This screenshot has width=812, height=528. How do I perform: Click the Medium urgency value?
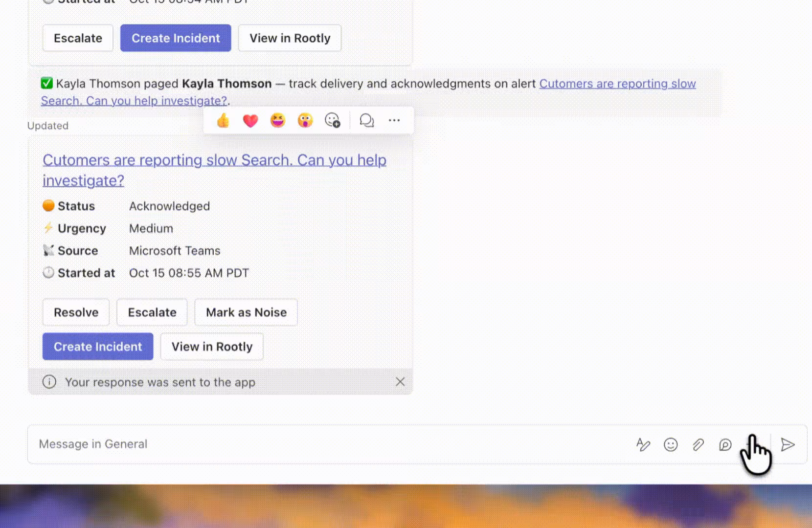(x=151, y=228)
